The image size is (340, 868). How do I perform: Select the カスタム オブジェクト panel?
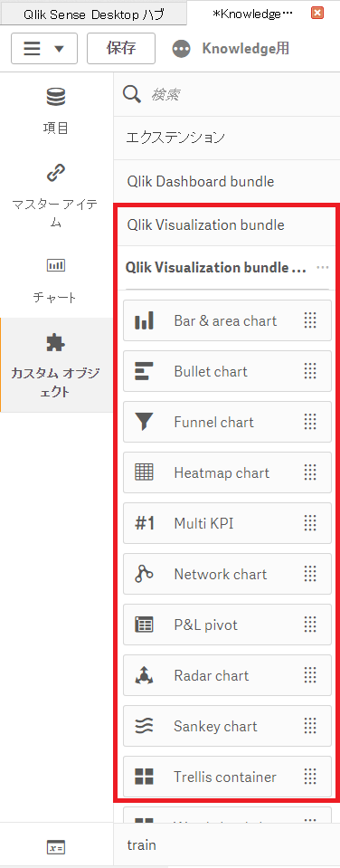(x=56, y=366)
